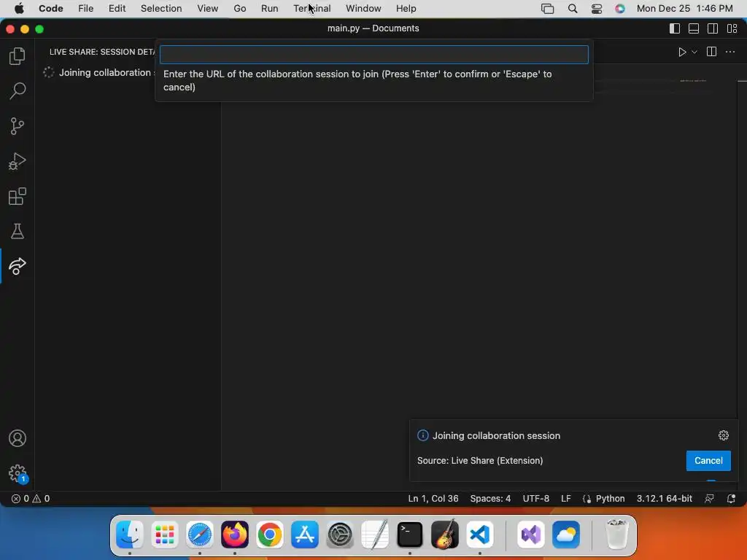
Task: Open the Run menu
Action: [x=269, y=9]
